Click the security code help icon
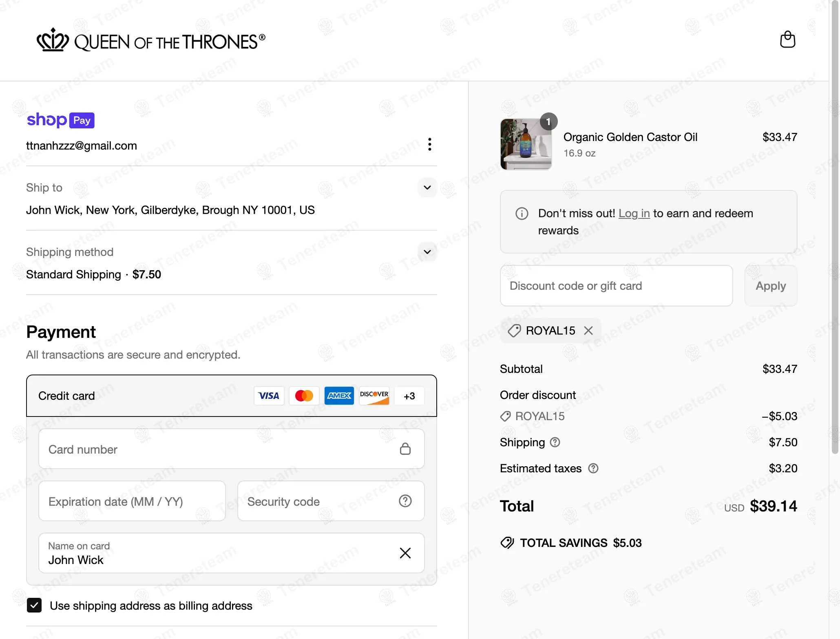Image resolution: width=840 pixels, height=639 pixels. 405,501
